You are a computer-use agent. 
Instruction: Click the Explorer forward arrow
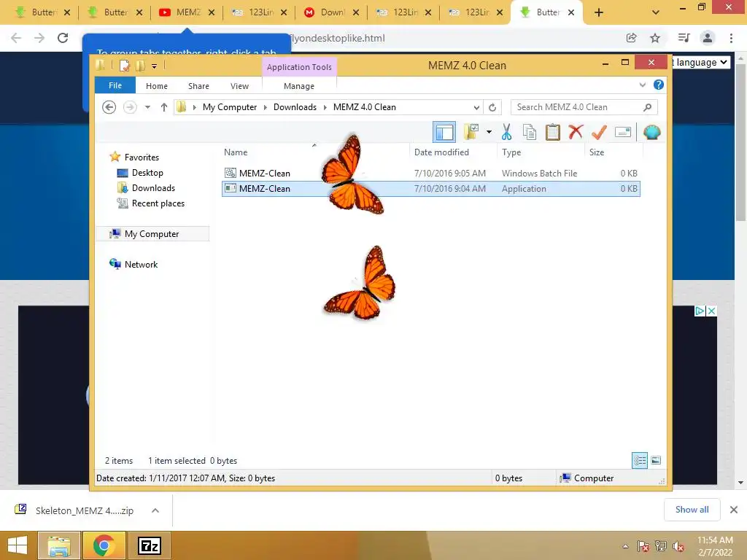click(x=130, y=107)
